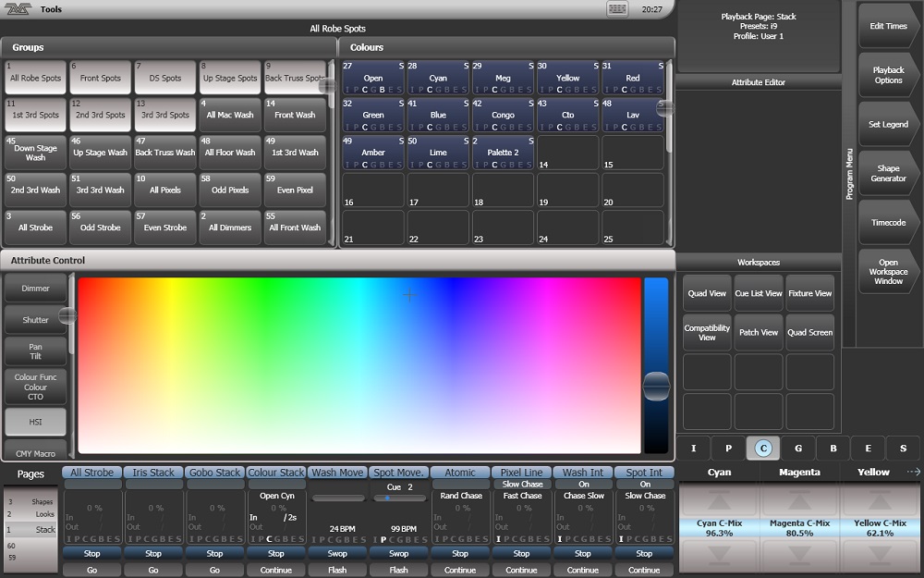Click the Spot Move cue progress slider
The width and height of the screenshot is (924, 578).
(x=399, y=498)
